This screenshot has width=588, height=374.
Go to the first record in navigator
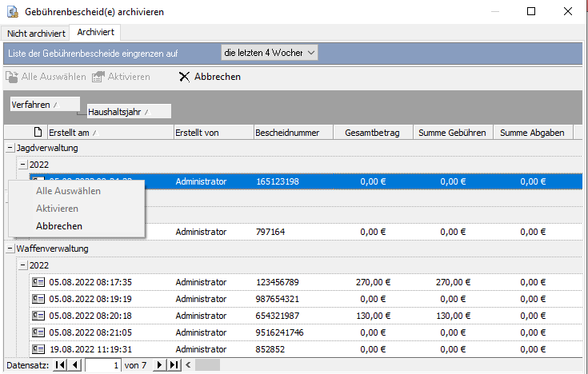coord(61,365)
